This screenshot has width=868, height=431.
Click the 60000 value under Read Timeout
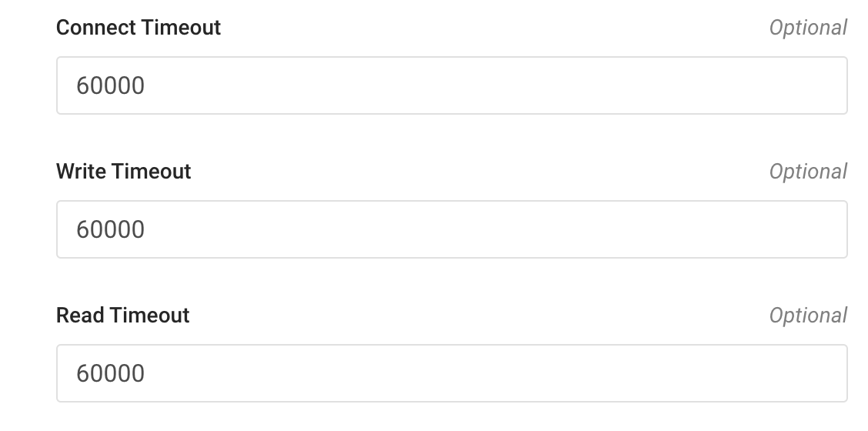pyautogui.click(x=111, y=373)
